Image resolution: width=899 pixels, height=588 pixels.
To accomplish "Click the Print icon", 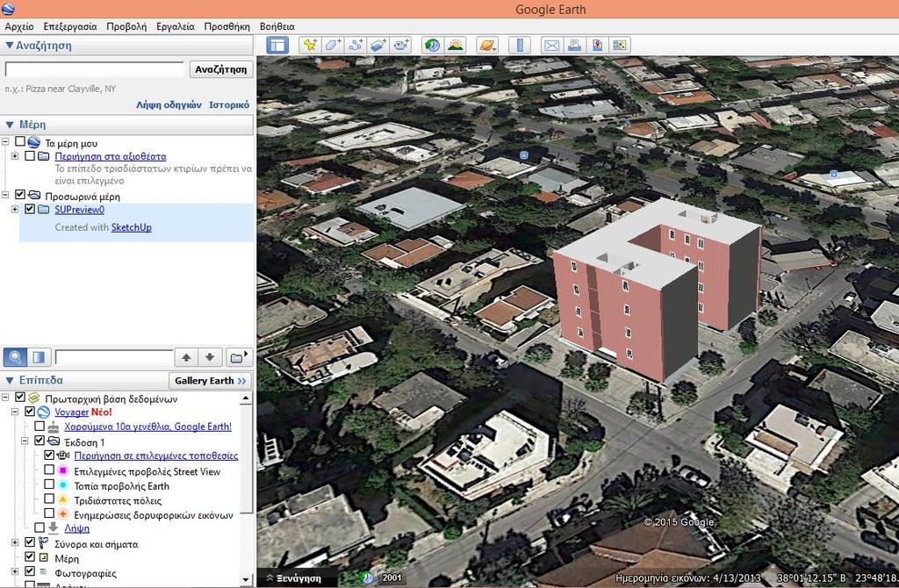I will (x=574, y=46).
